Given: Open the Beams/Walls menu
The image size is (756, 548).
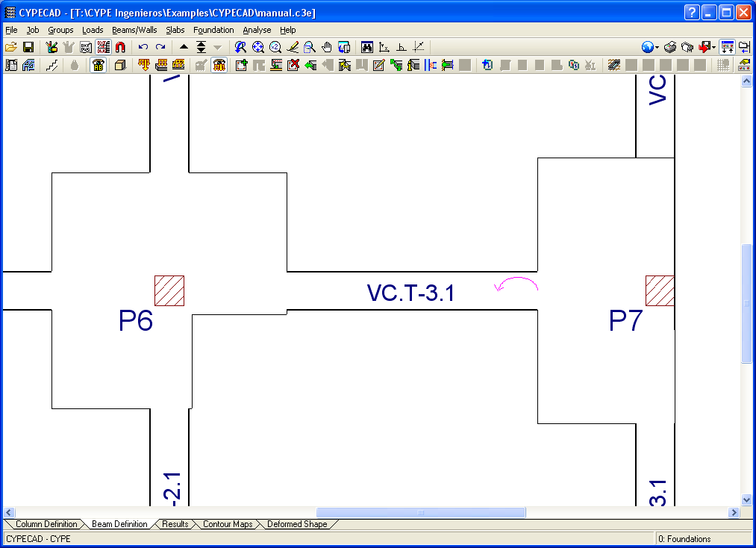Looking at the screenshot, I should (x=134, y=30).
